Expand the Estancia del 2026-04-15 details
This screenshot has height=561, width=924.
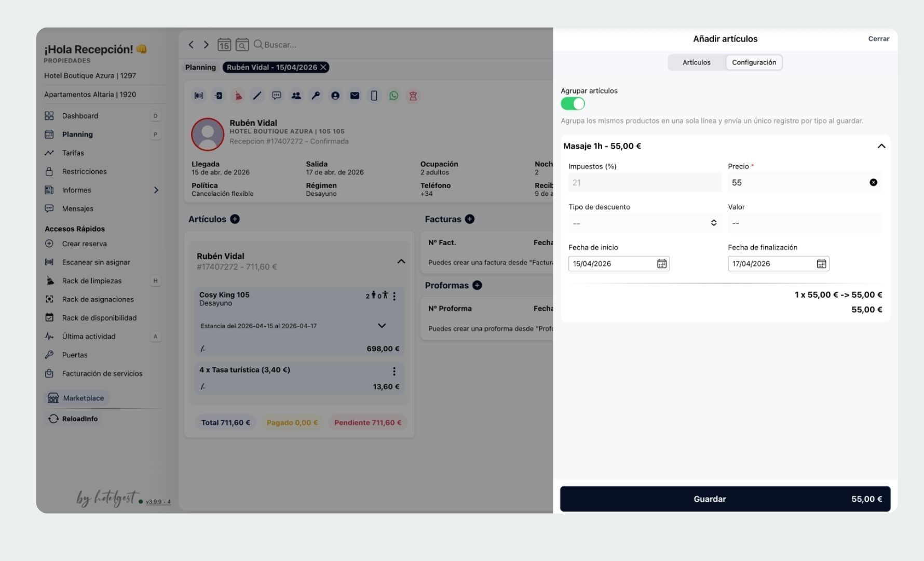point(382,326)
